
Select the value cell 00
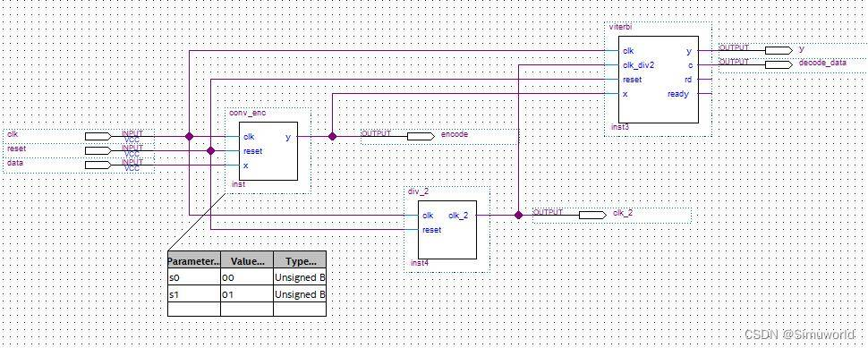point(247,277)
